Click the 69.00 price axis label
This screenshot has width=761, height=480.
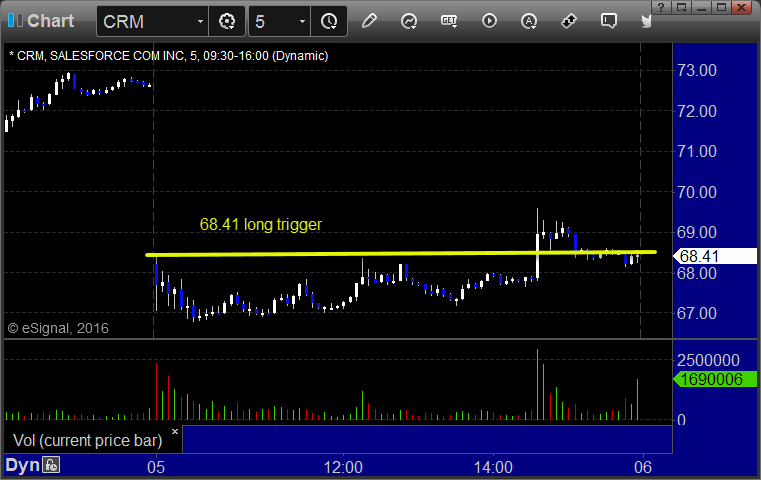697,232
